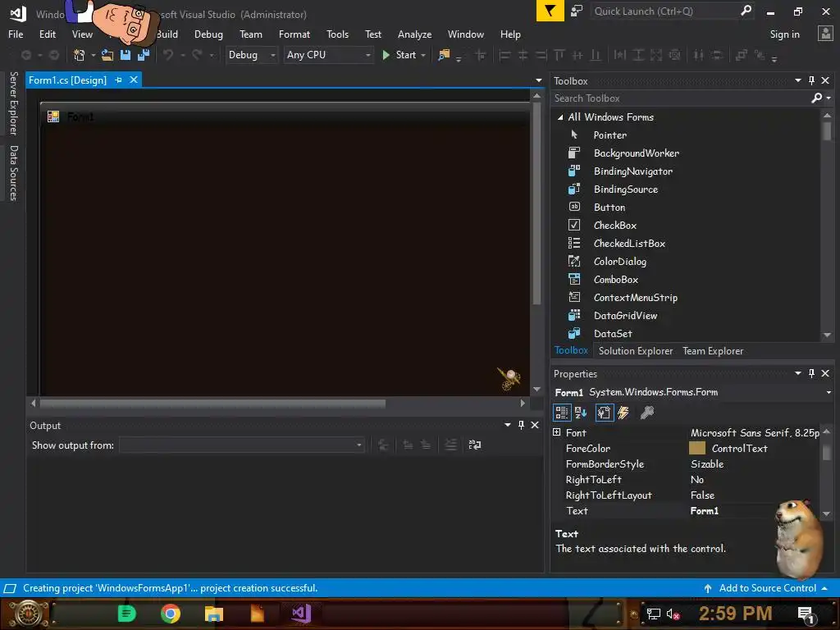Click the account picture icon next to Sign in

tap(825, 34)
